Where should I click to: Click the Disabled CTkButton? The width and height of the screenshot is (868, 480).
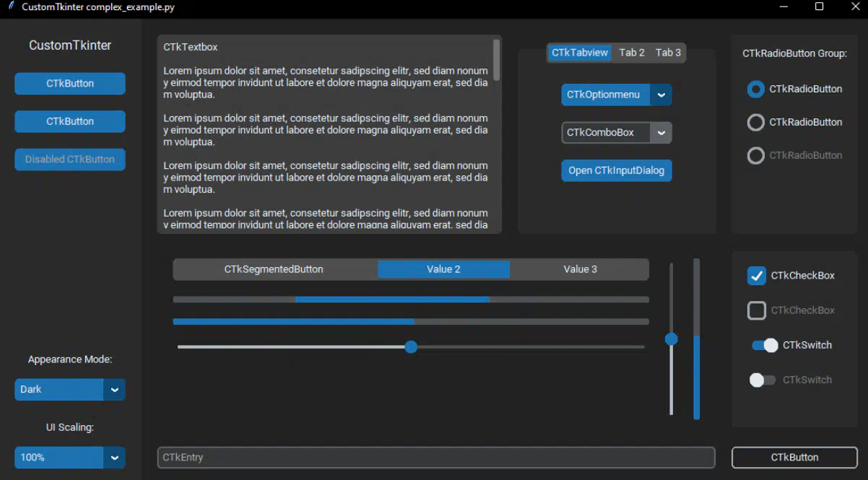point(70,160)
